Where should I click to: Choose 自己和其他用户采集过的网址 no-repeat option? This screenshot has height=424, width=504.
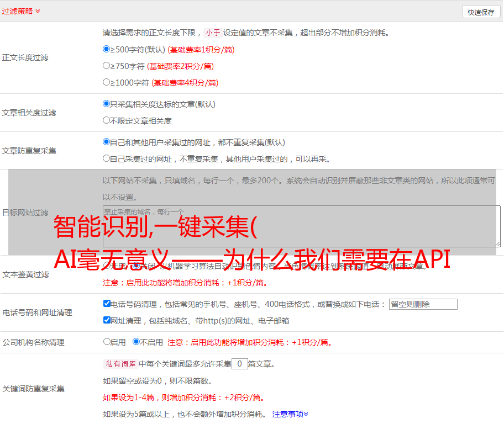coord(106,142)
